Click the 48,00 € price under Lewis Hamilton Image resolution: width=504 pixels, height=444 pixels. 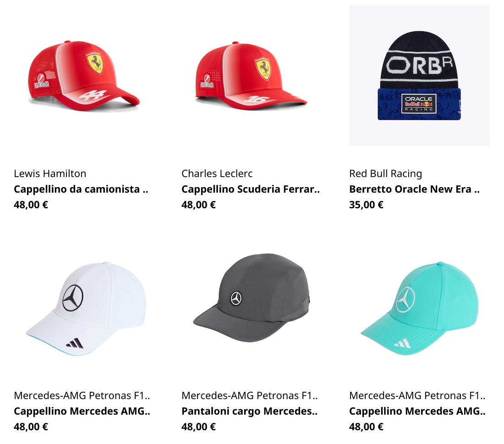pos(31,205)
